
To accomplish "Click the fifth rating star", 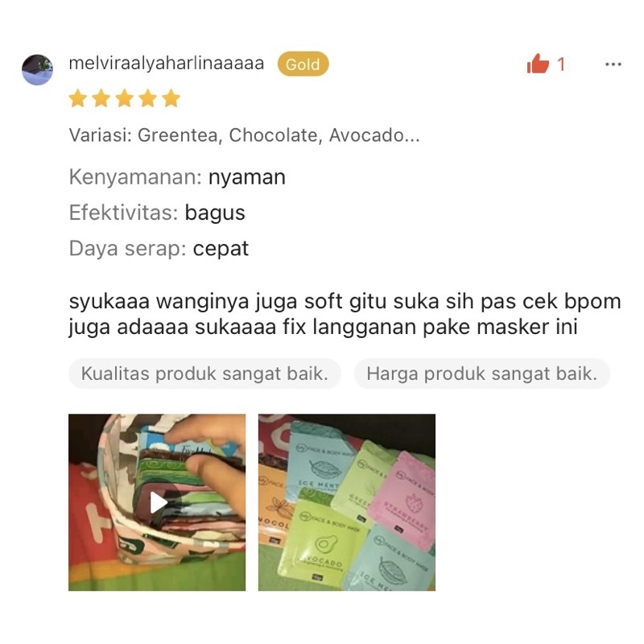I will tap(171, 98).
